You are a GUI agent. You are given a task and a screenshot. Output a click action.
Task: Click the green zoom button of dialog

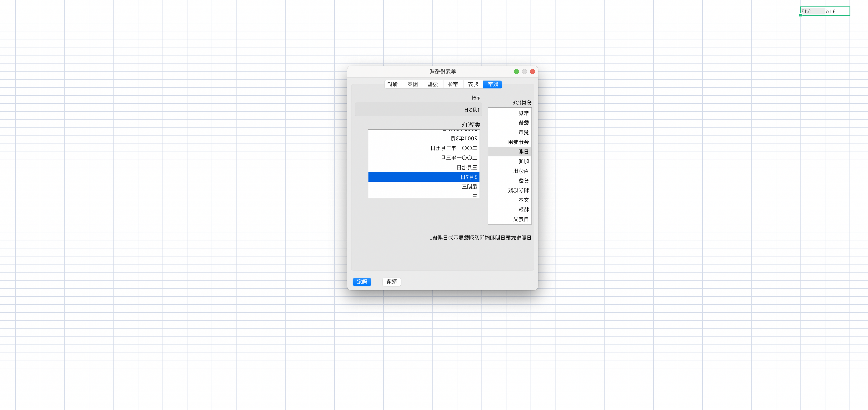tap(516, 71)
